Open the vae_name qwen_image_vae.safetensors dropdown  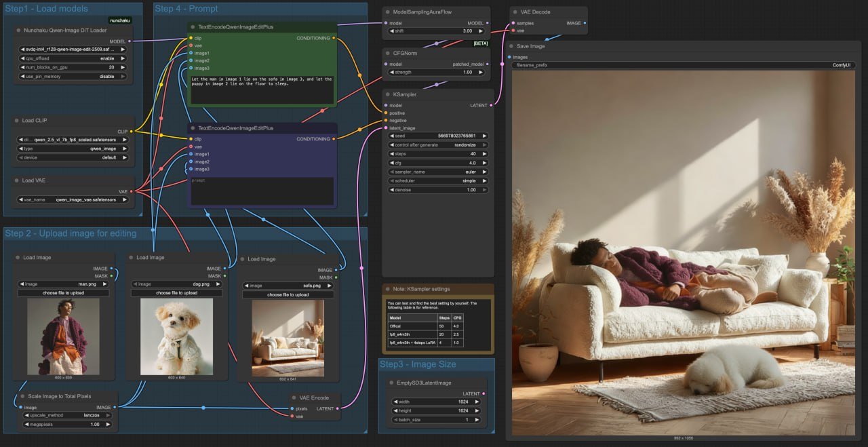[72, 200]
